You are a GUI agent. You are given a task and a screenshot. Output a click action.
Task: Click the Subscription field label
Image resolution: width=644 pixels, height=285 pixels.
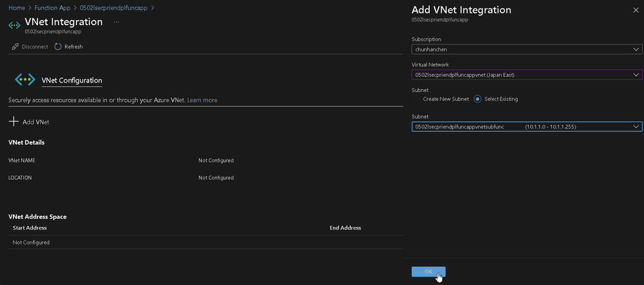point(426,39)
